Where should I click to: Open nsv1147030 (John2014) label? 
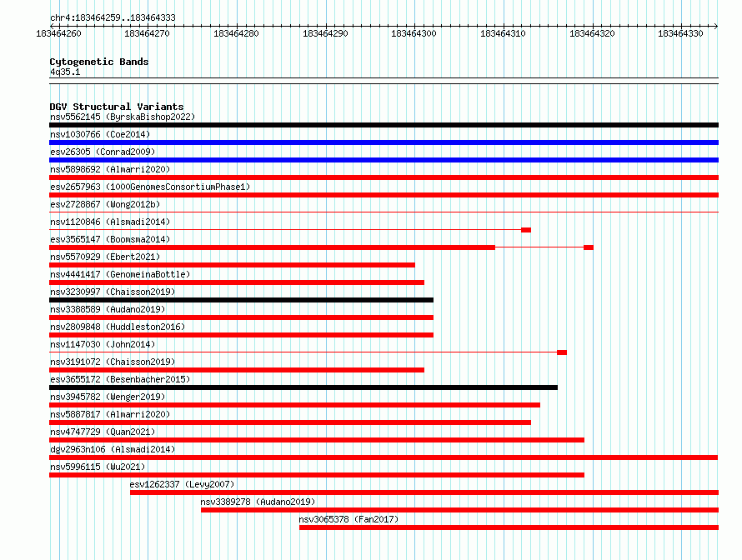(x=103, y=344)
